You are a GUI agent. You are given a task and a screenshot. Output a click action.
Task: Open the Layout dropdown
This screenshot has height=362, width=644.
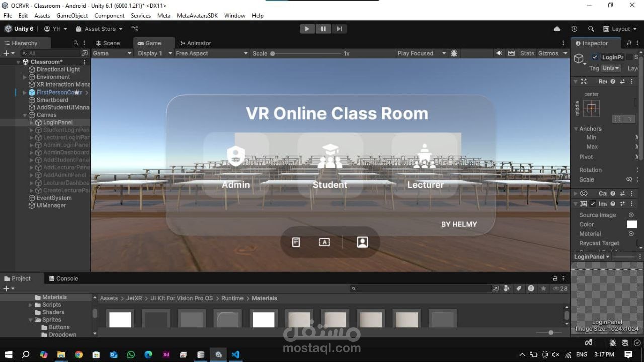(620, 29)
